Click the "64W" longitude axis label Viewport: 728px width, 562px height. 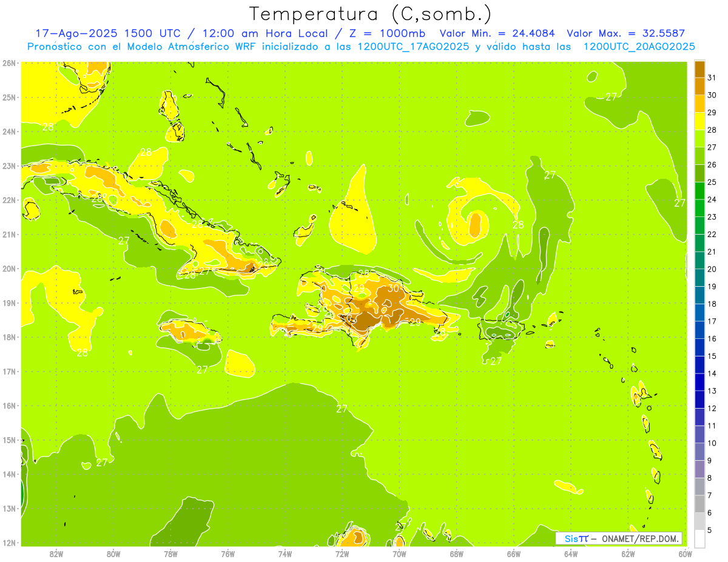571,554
